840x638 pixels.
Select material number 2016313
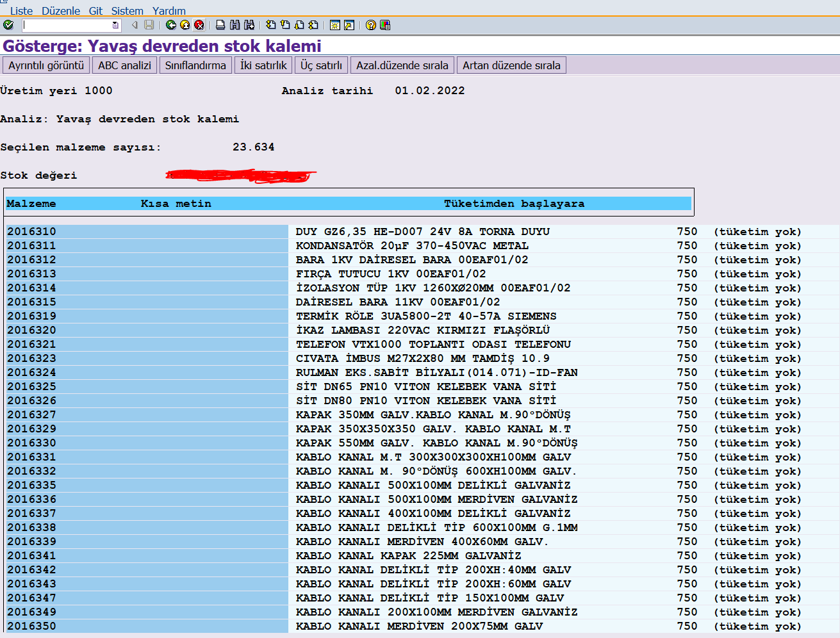[31, 274]
